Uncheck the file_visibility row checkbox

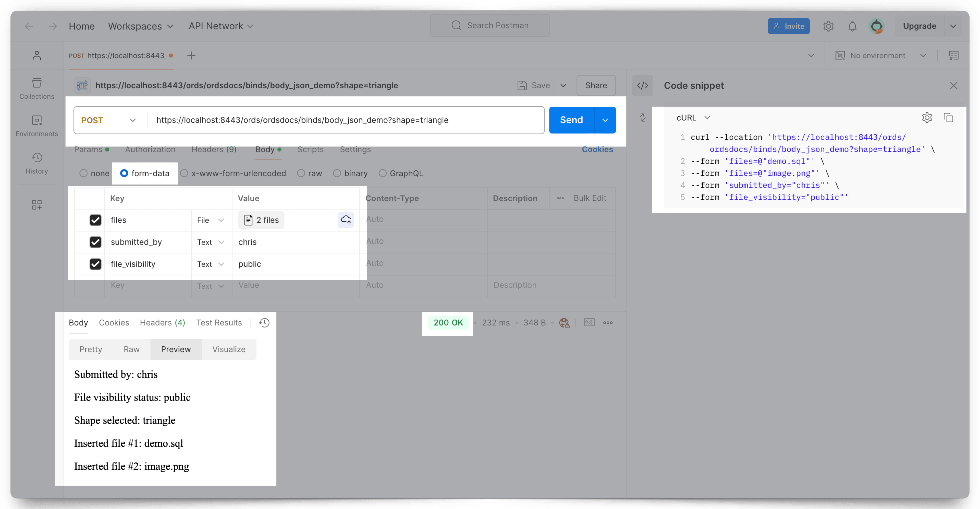tap(95, 264)
